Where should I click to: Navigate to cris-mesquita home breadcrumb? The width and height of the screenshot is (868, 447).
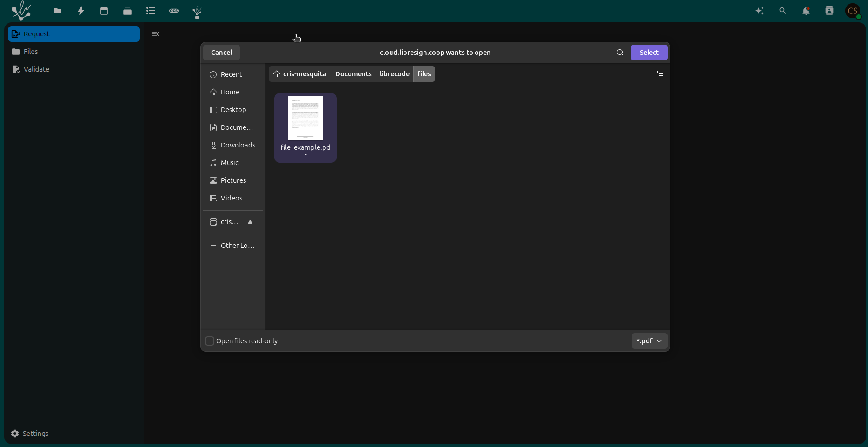click(x=300, y=74)
